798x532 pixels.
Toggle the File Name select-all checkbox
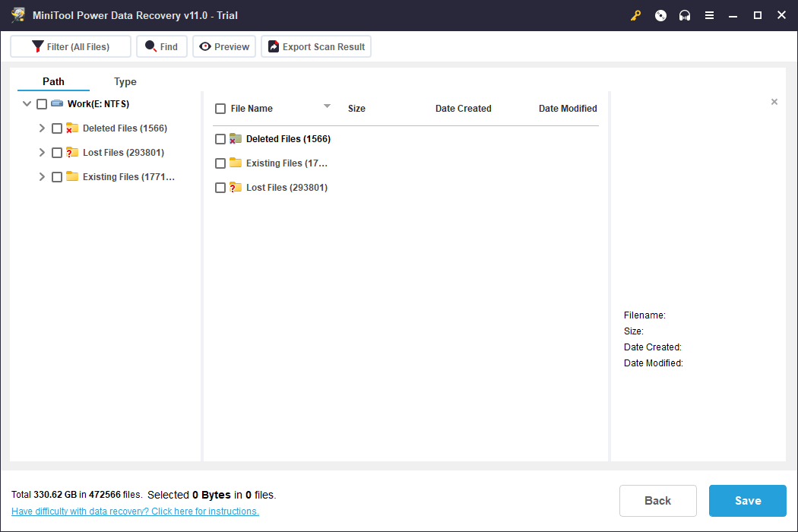[x=220, y=109]
